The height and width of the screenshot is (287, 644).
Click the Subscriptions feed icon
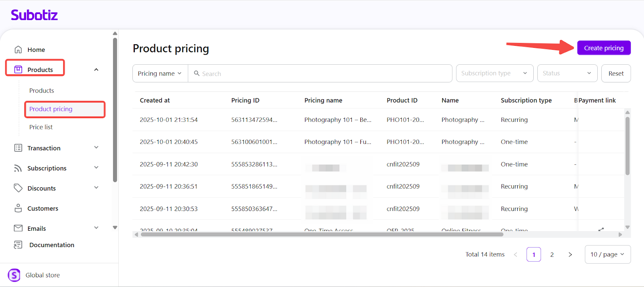[x=18, y=168]
